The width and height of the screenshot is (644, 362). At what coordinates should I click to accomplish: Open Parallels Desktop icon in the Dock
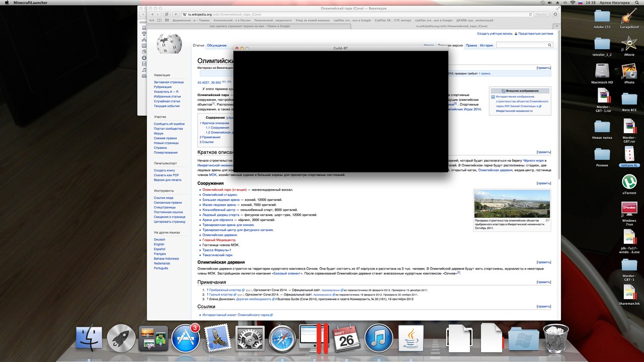point(314,338)
